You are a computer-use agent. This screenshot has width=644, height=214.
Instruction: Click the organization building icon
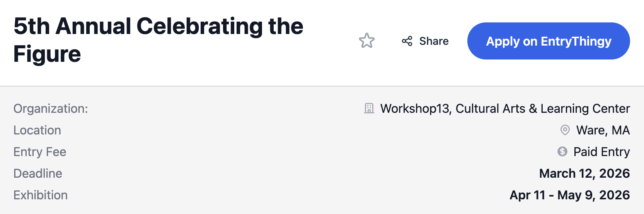point(369,109)
